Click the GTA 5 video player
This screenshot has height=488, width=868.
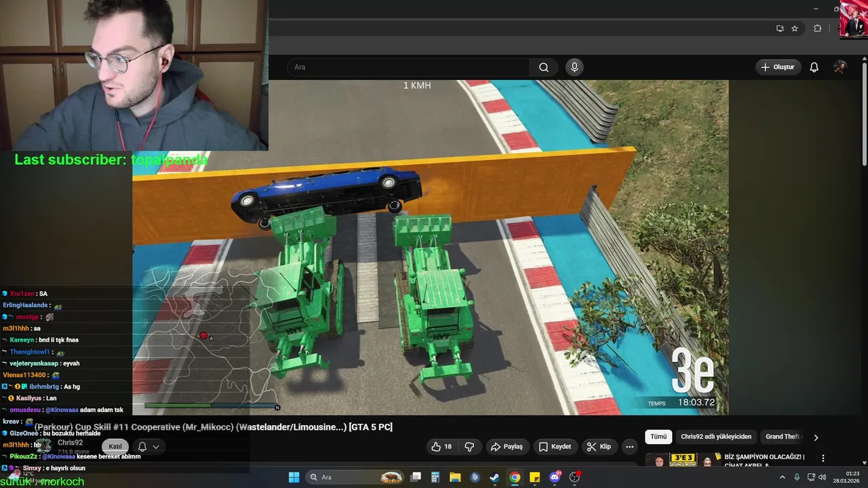pyautogui.click(x=430, y=247)
